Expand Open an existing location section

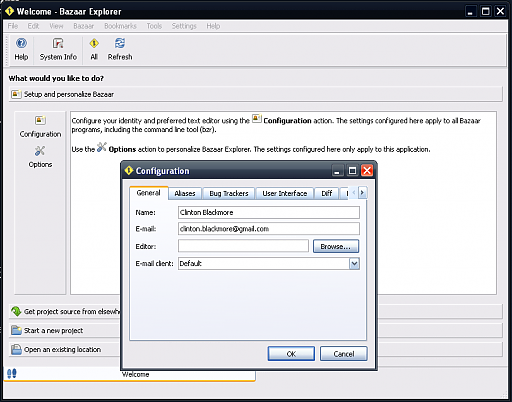pyautogui.click(x=64, y=349)
